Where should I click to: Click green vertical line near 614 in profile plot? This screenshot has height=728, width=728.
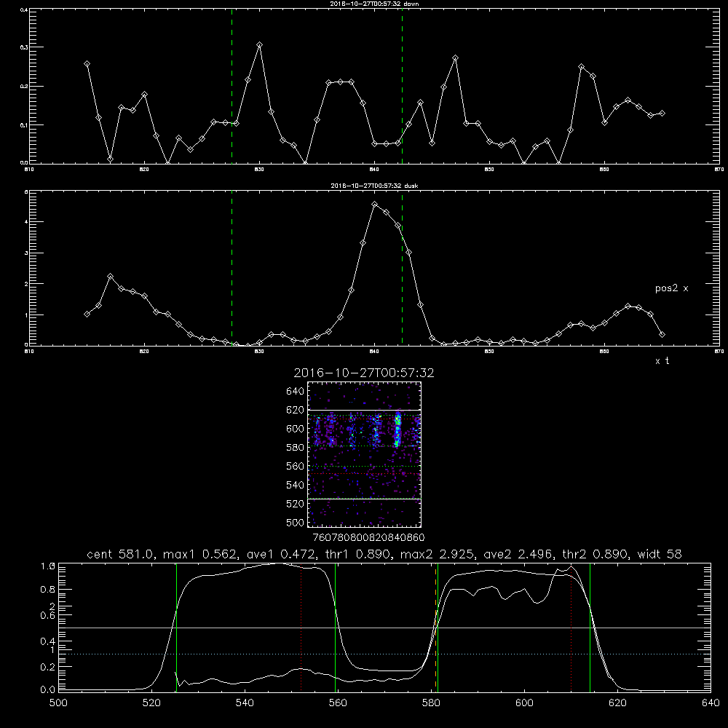[590, 628]
